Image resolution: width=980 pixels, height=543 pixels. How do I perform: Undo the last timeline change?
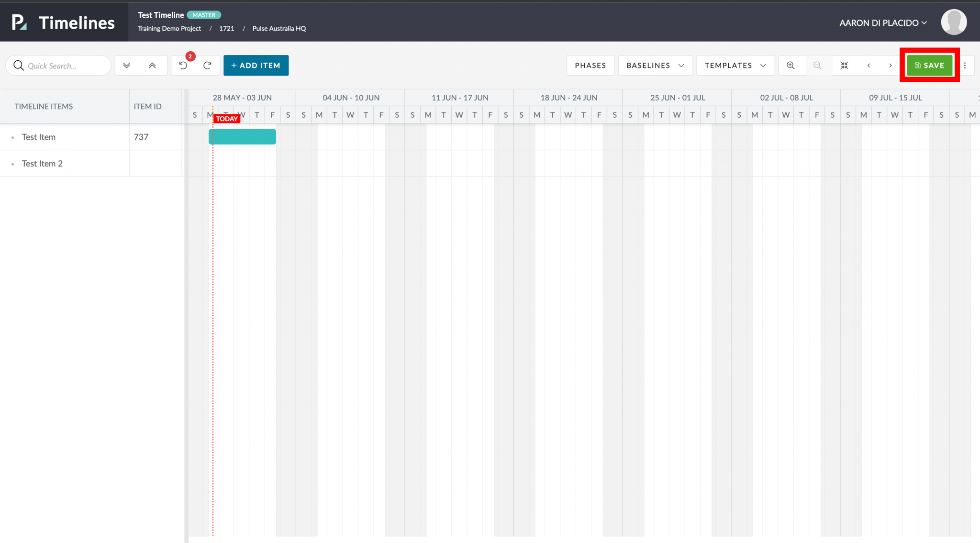tap(183, 65)
